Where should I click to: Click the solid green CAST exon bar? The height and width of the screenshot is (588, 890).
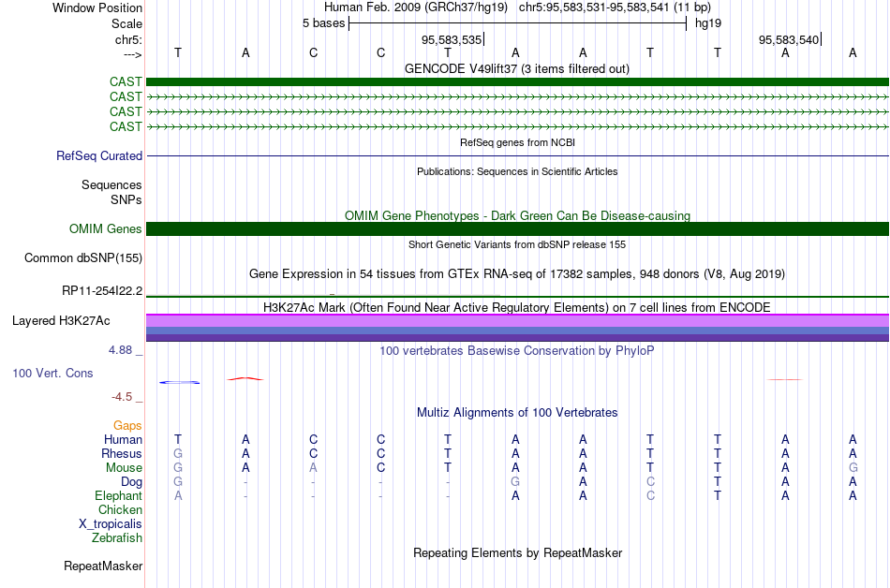point(517,81)
